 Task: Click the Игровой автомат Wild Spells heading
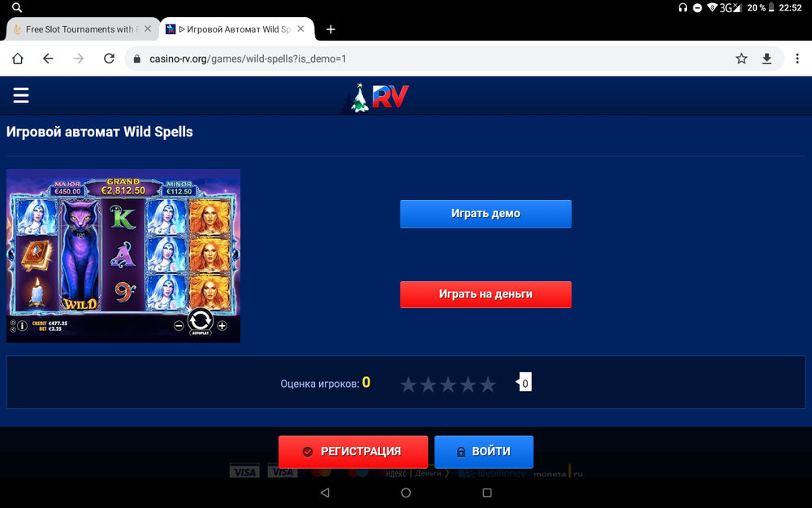coord(99,132)
